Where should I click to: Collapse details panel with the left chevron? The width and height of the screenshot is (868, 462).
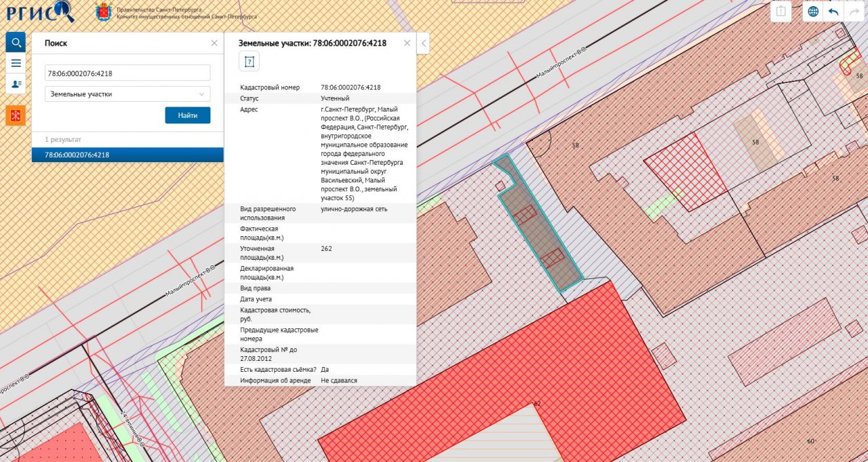click(x=424, y=43)
